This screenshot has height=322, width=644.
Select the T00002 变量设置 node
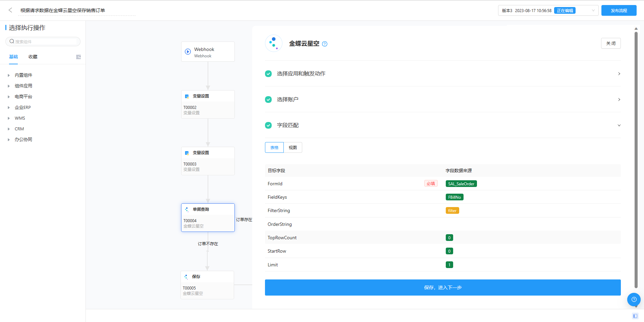208,104
